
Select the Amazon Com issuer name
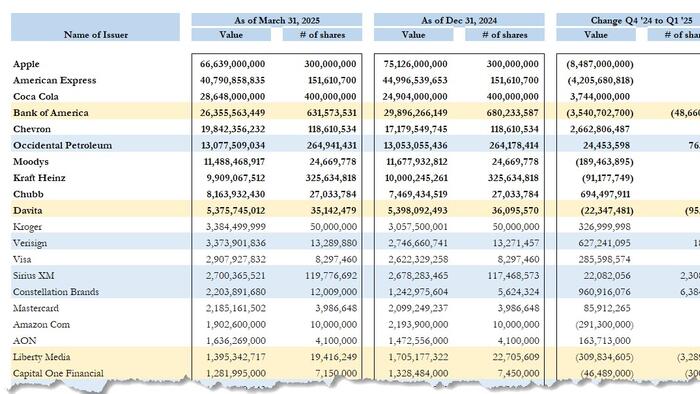point(42,325)
